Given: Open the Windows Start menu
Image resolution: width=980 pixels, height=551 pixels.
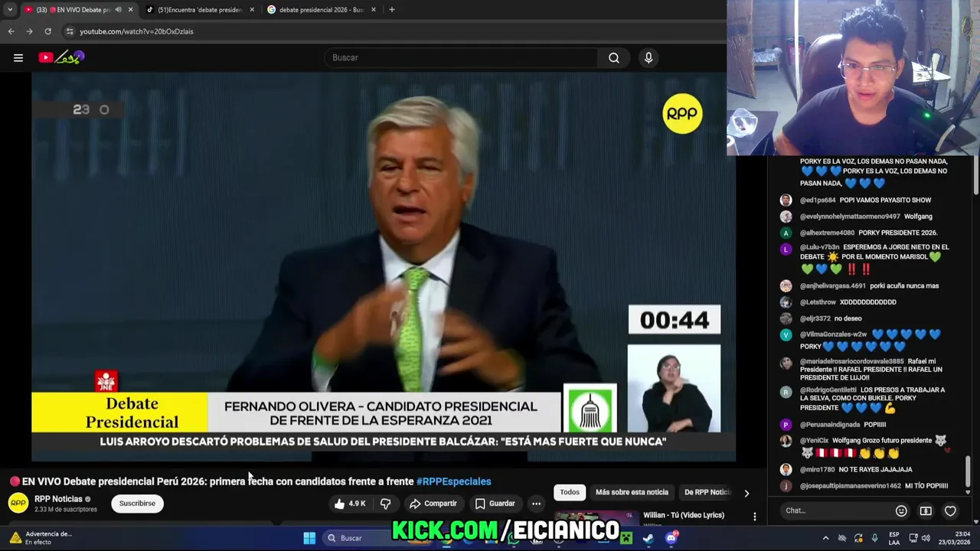Looking at the screenshot, I should 309,538.
